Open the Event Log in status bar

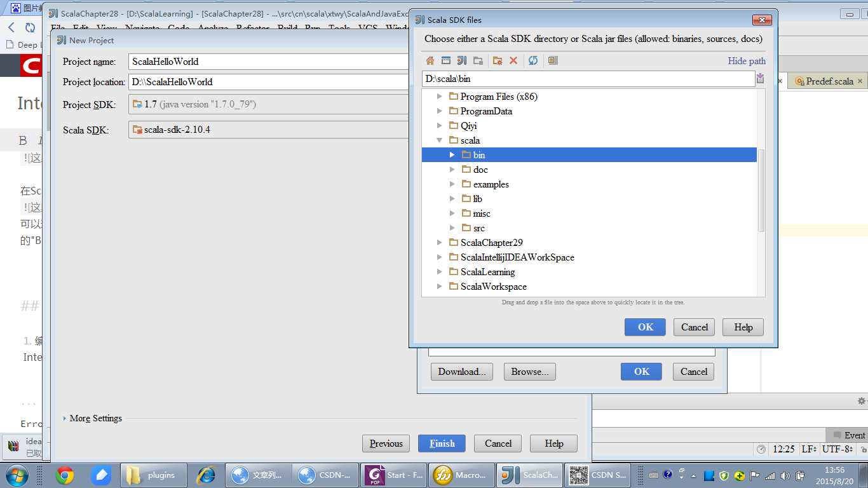point(849,435)
